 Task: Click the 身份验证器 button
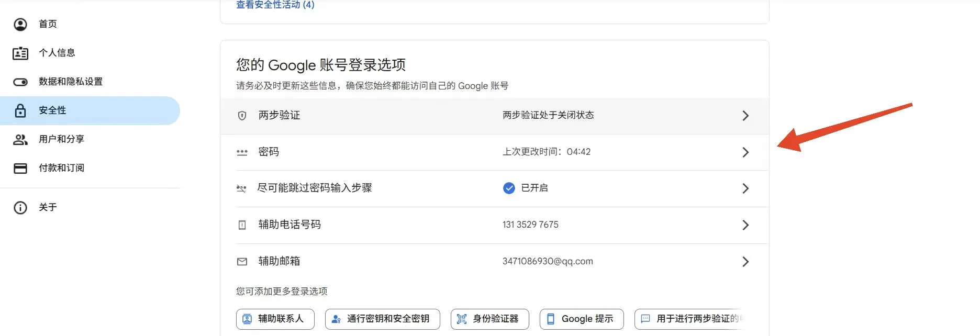tap(489, 319)
